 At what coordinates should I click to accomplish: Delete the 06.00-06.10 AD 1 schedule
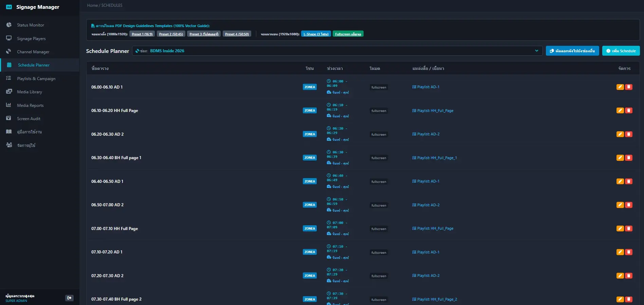tap(629, 87)
